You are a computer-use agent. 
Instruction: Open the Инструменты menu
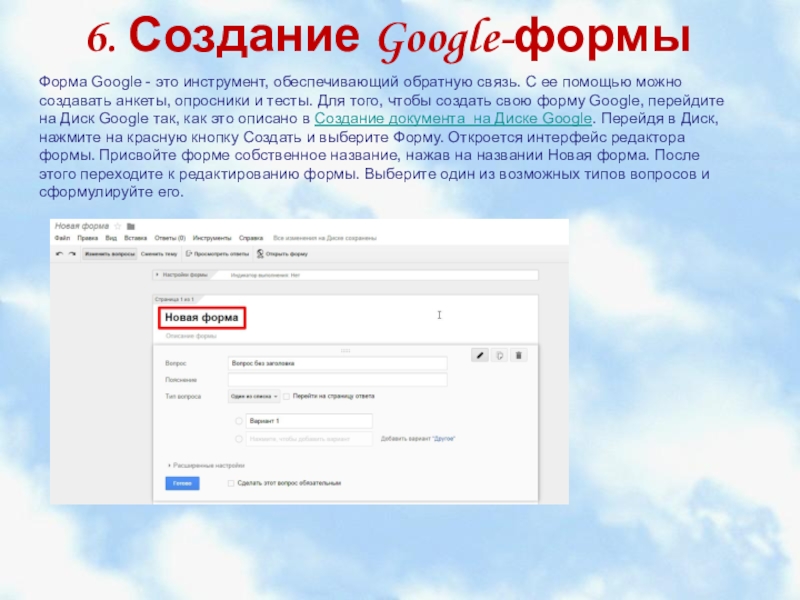click(x=212, y=238)
